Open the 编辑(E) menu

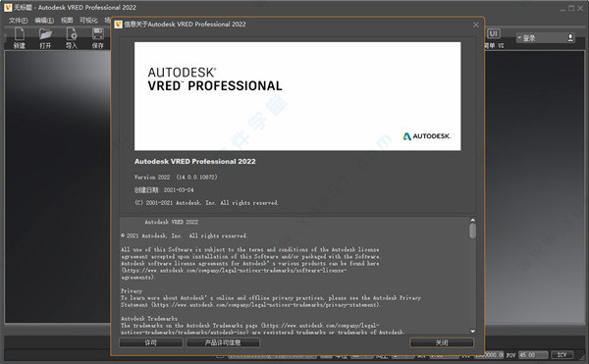pos(44,21)
